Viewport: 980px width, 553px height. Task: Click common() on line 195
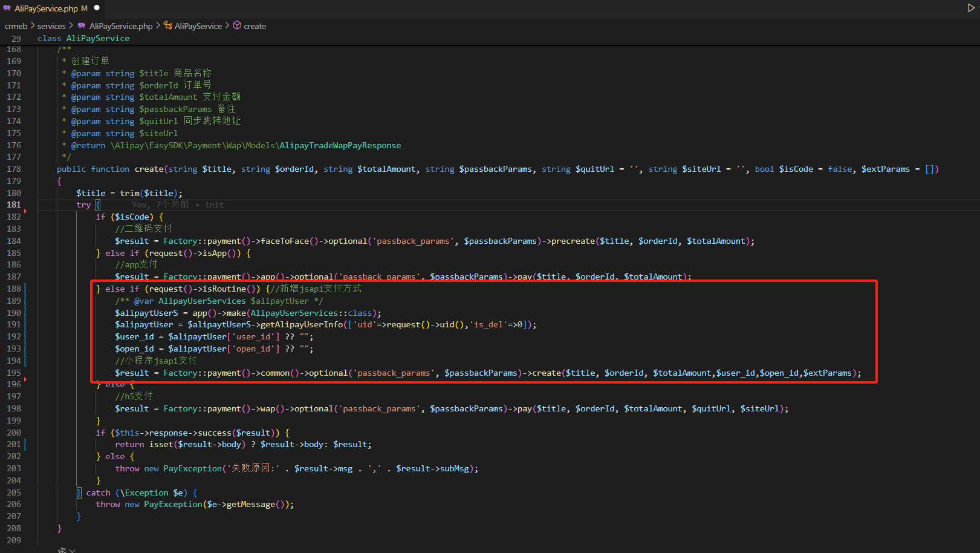pos(280,373)
